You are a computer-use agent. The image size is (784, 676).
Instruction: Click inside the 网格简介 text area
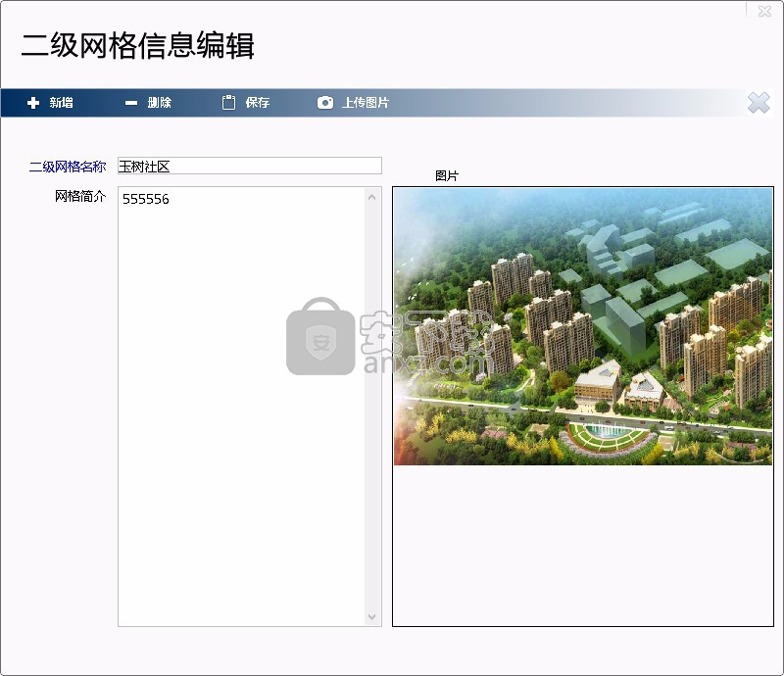(240, 392)
